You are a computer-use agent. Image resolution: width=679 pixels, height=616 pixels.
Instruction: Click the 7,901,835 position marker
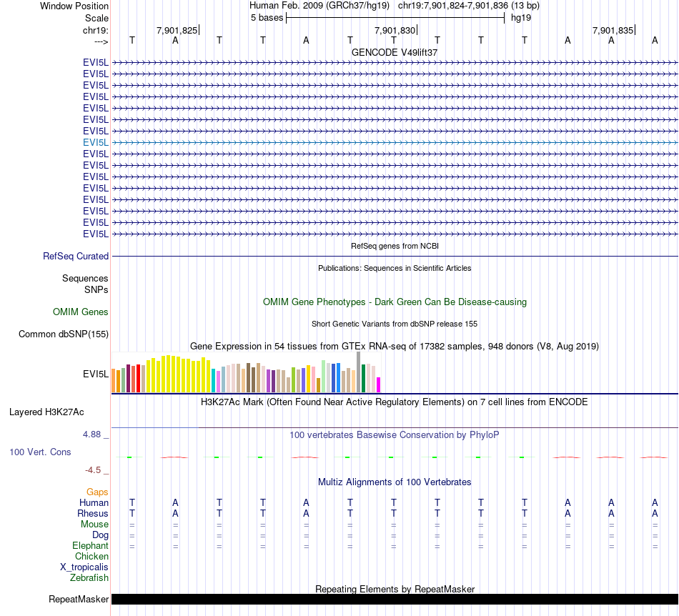coord(613,30)
